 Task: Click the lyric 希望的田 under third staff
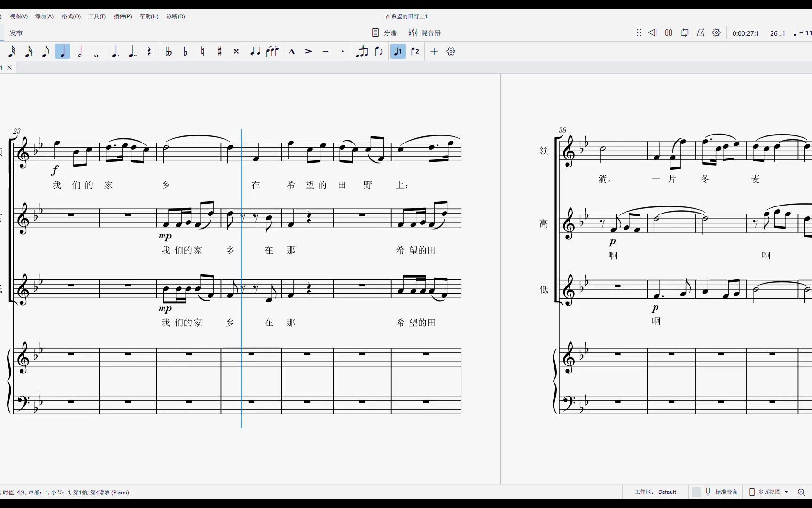point(416,323)
